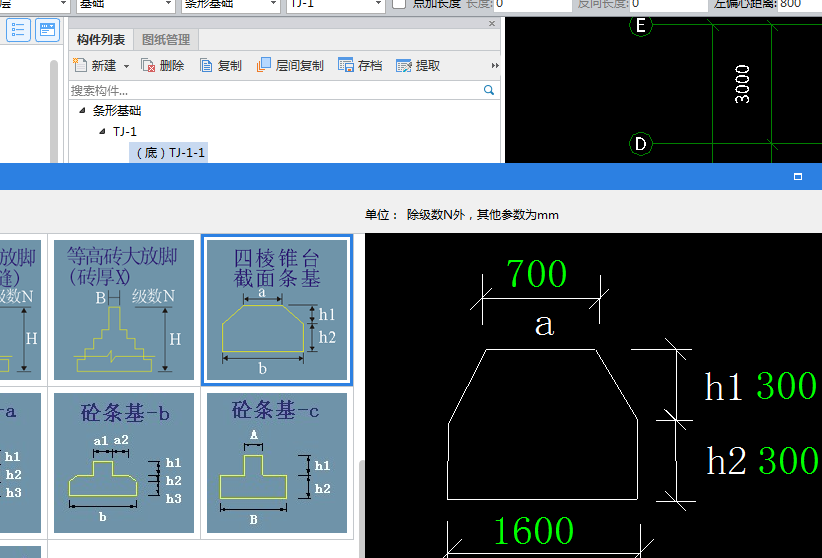Screen dimensions: 822x558
Task: Click the 长度 input field
Action: click(x=532, y=4)
